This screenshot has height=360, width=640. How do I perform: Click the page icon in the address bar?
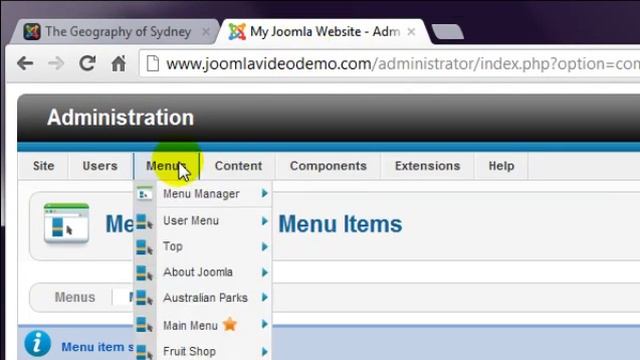[x=153, y=63]
